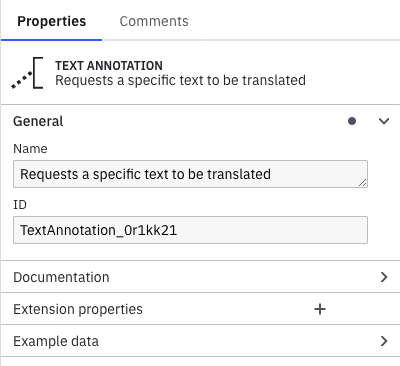The width and height of the screenshot is (400, 366).
Task: Click the Extension properties group title
Action: (78, 309)
